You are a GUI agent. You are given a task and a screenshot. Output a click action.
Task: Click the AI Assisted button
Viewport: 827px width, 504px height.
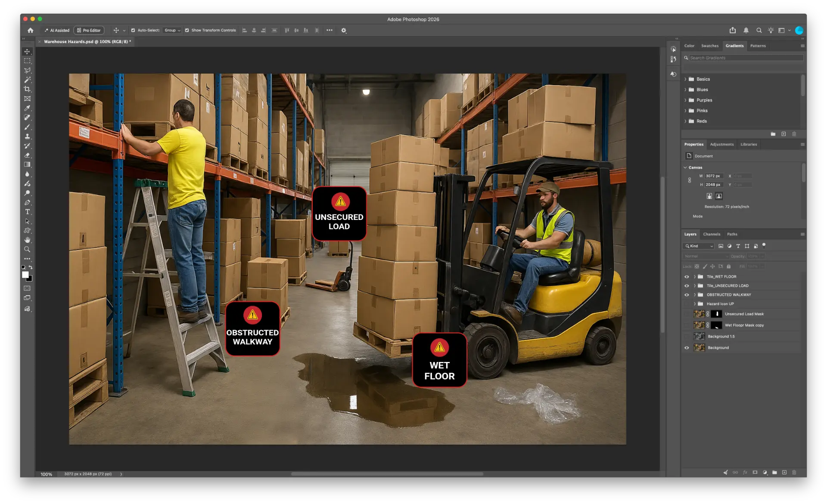click(57, 30)
